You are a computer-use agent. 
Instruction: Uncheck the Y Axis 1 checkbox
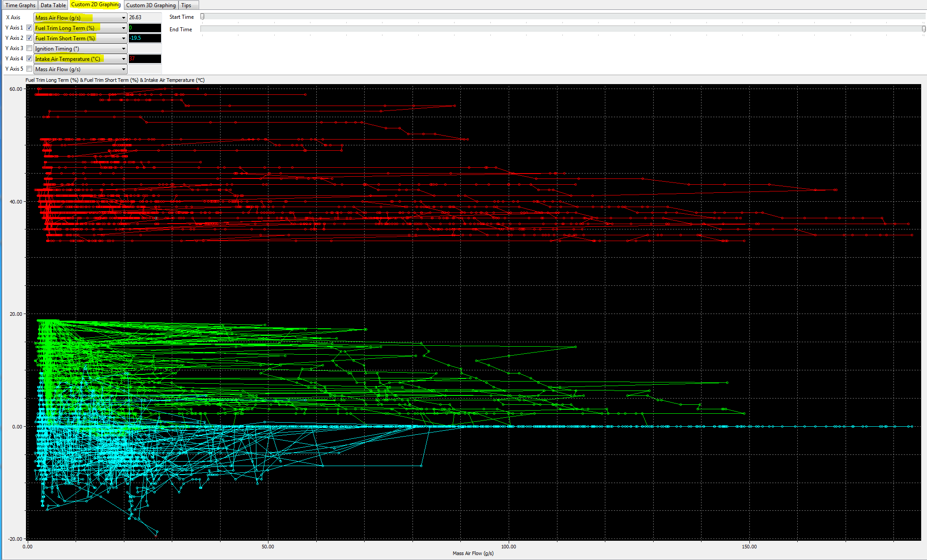pos(30,28)
